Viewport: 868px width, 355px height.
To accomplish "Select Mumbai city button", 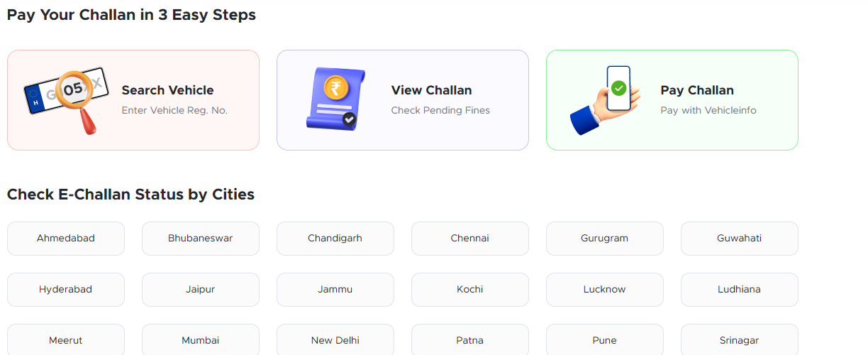I will [201, 340].
